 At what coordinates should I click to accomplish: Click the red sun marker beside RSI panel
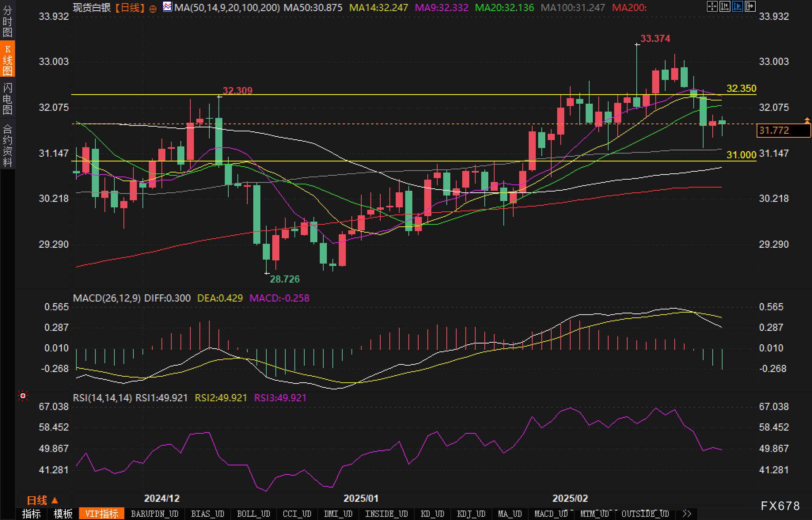coord(23,396)
